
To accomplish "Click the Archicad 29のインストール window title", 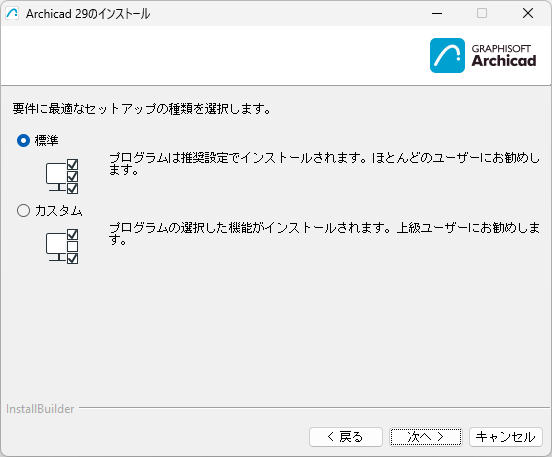I will [x=88, y=14].
